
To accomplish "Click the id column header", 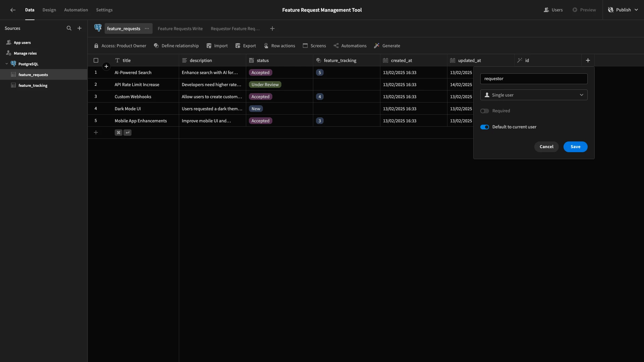I will (x=548, y=61).
